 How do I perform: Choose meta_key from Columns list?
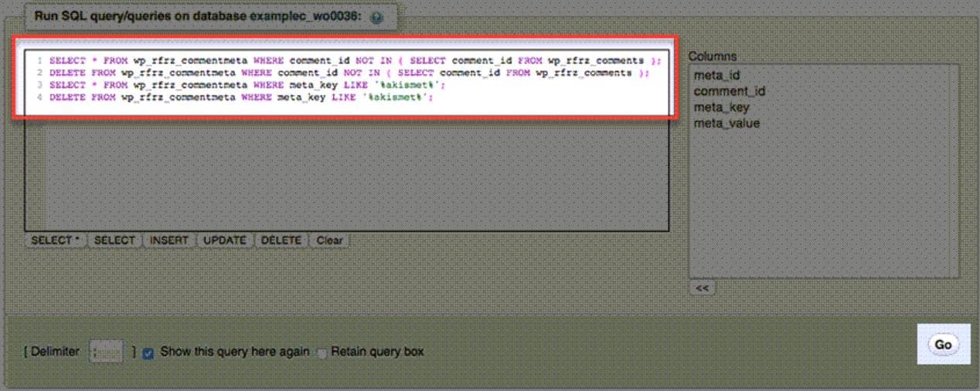(x=721, y=107)
